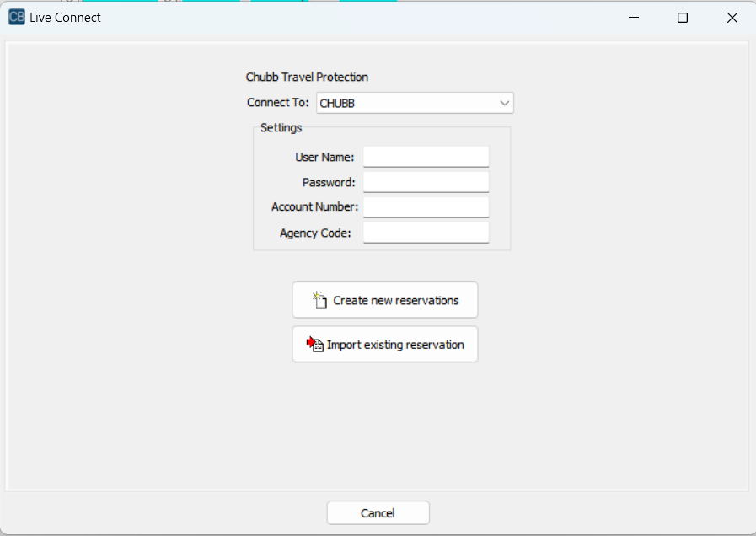The image size is (756, 536).
Task: Select the CHUBB text in Connect To combo box
Action: point(337,104)
